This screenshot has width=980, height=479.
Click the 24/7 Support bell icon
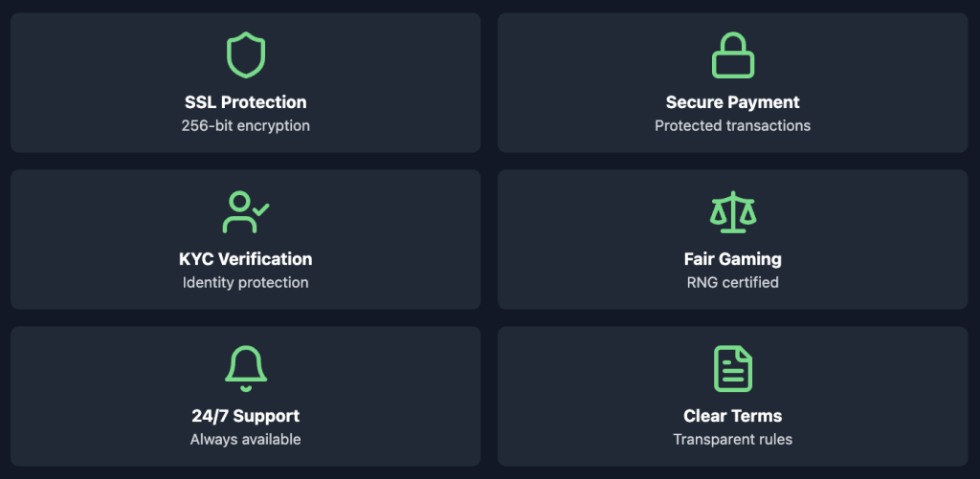[x=246, y=368]
